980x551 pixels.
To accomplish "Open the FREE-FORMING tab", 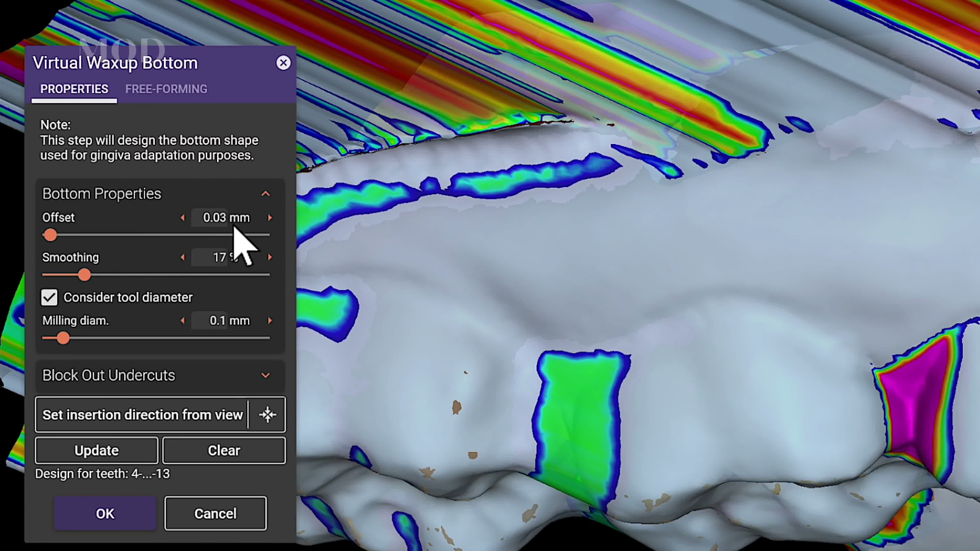I will click(x=166, y=89).
